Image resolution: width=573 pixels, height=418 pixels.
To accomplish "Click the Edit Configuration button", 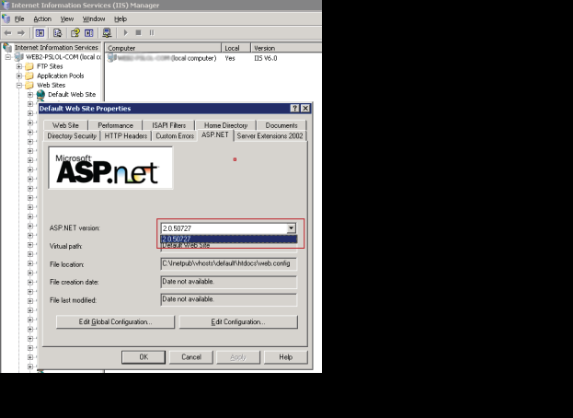I will [238, 322].
